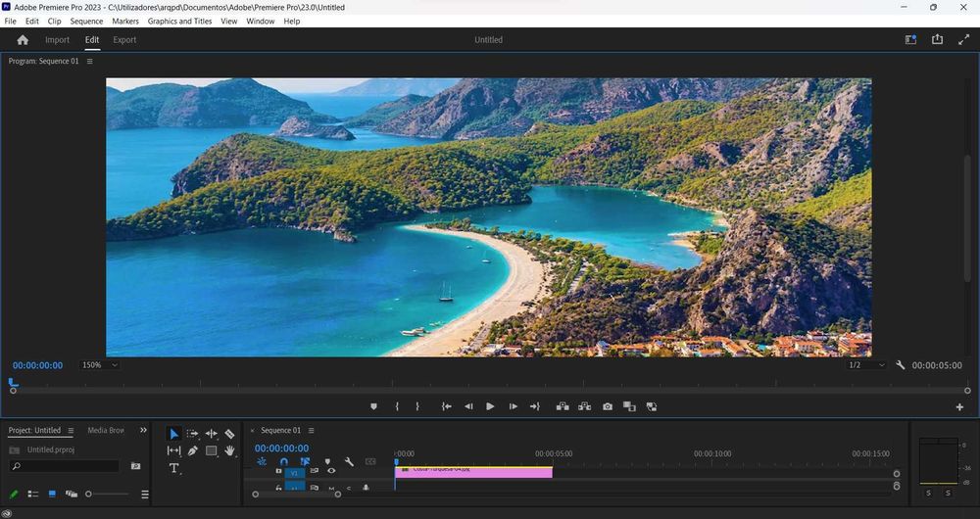
Task: Select the Hand tool
Action: click(229, 451)
